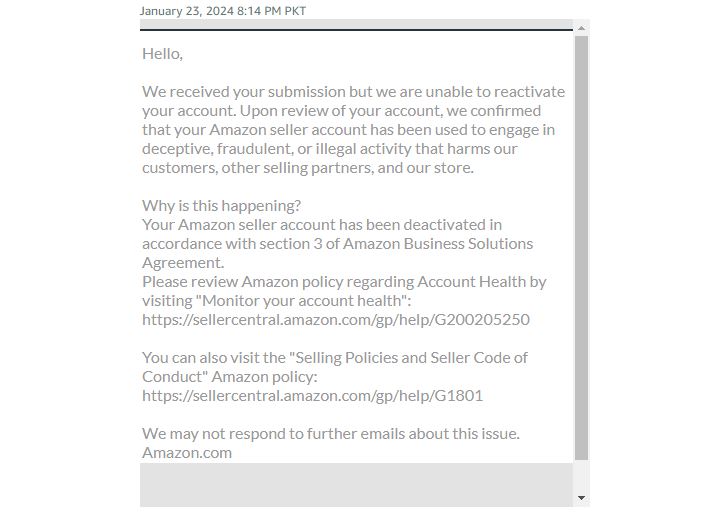Screen dimensions: 715x512
Task: Click the scrollbar up arrow
Action: [x=581, y=28]
